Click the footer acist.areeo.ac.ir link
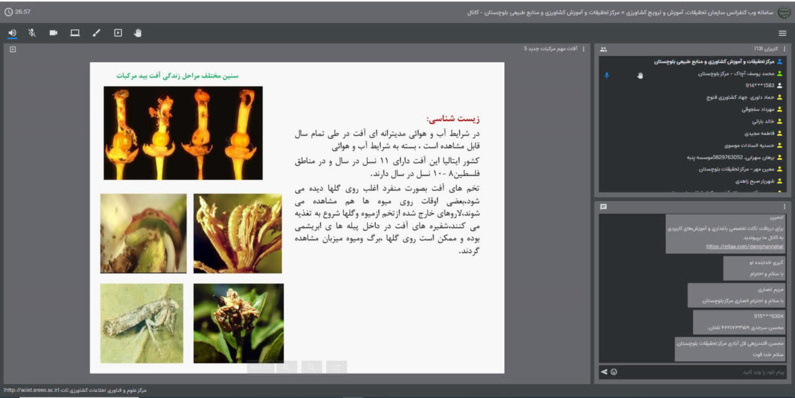Screen dimensions: 795x398 click(31, 390)
